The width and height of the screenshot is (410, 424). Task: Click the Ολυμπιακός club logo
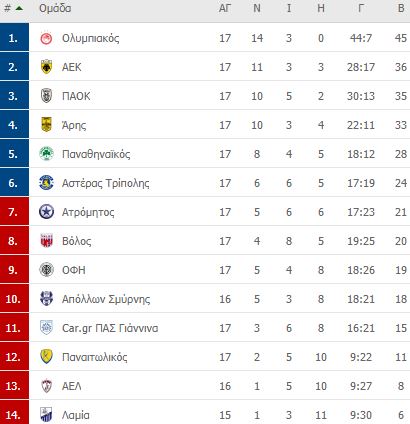pyautogui.click(x=46, y=38)
